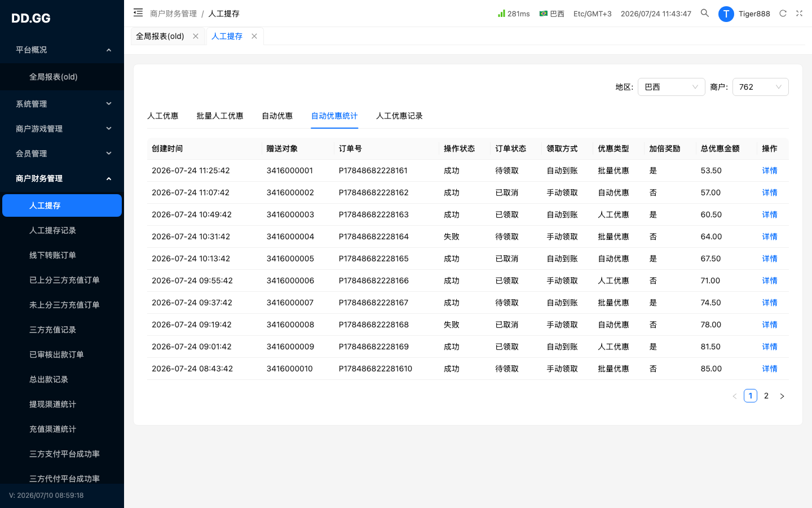Go to the previous page arrow
The image size is (812, 508).
coord(735,396)
